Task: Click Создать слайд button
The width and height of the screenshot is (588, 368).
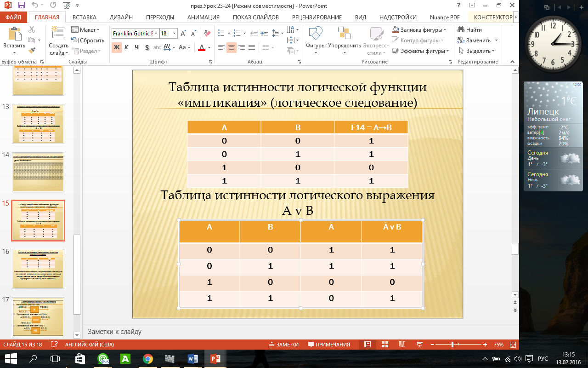Action: [x=59, y=40]
